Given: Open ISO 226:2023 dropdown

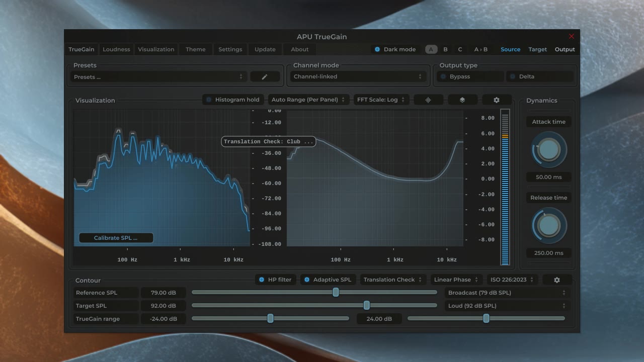Looking at the screenshot, I should pyautogui.click(x=512, y=280).
